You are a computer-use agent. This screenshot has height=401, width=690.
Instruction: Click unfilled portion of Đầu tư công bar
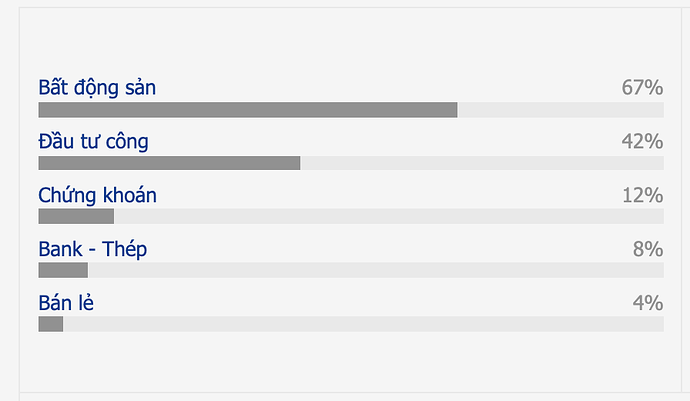coord(481,163)
